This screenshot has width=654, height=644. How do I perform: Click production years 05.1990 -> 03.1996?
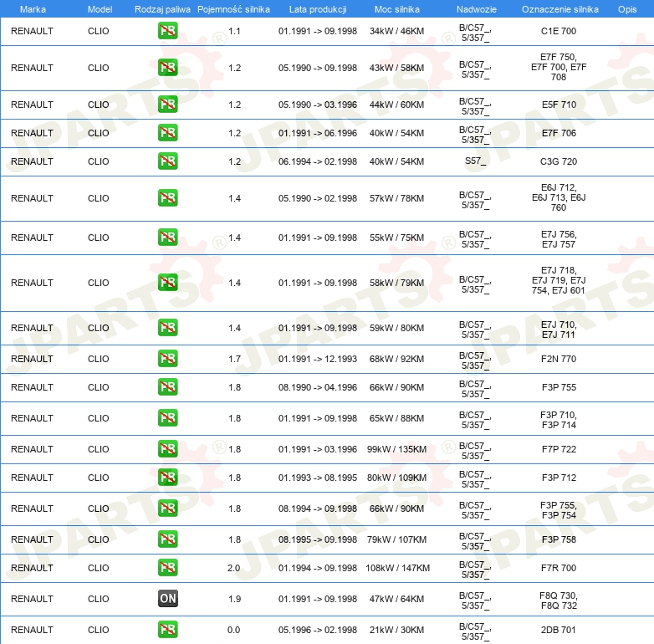point(318,105)
